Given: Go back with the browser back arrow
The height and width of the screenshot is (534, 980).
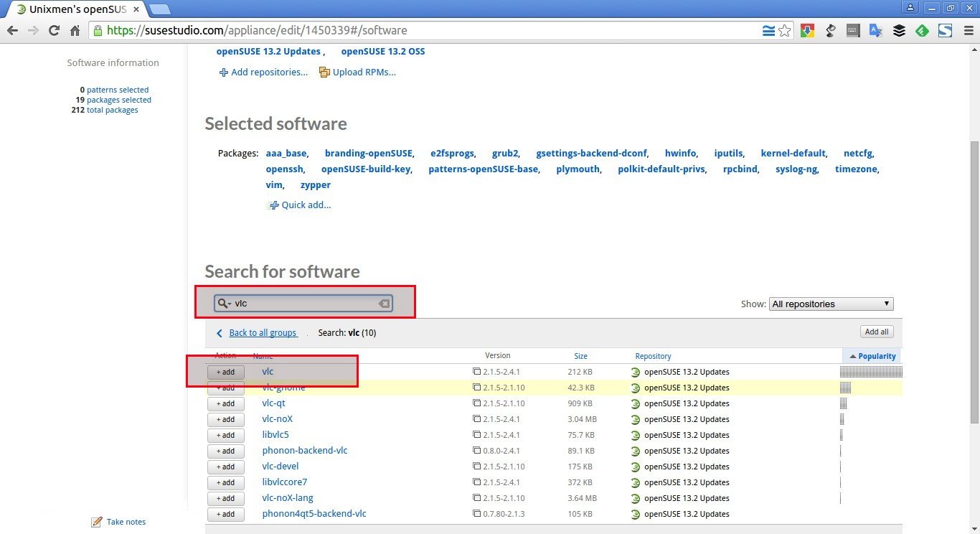Looking at the screenshot, I should (12, 31).
